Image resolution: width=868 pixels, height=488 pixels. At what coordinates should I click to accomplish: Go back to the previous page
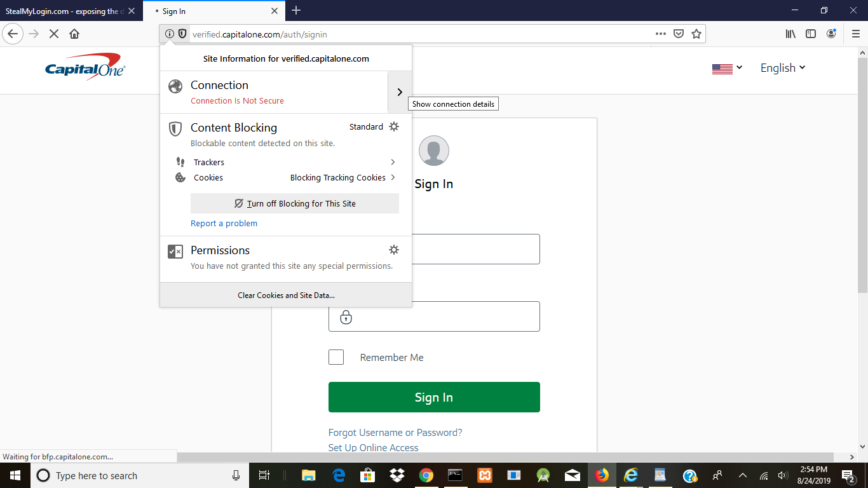(x=13, y=34)
